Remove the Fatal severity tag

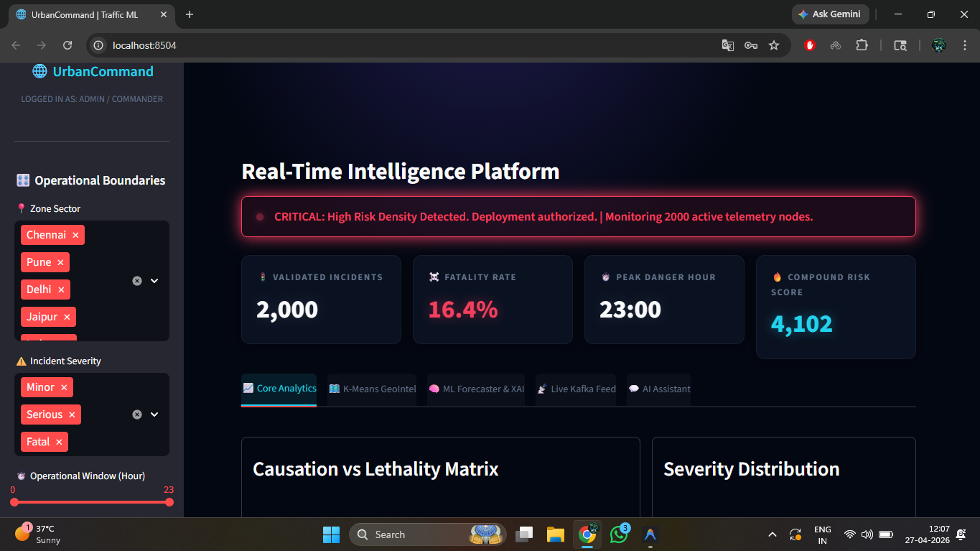(x=59, y=442)
